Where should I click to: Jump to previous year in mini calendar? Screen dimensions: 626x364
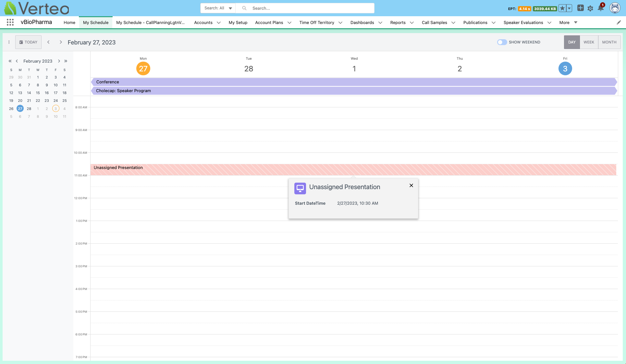coord(10,61)
